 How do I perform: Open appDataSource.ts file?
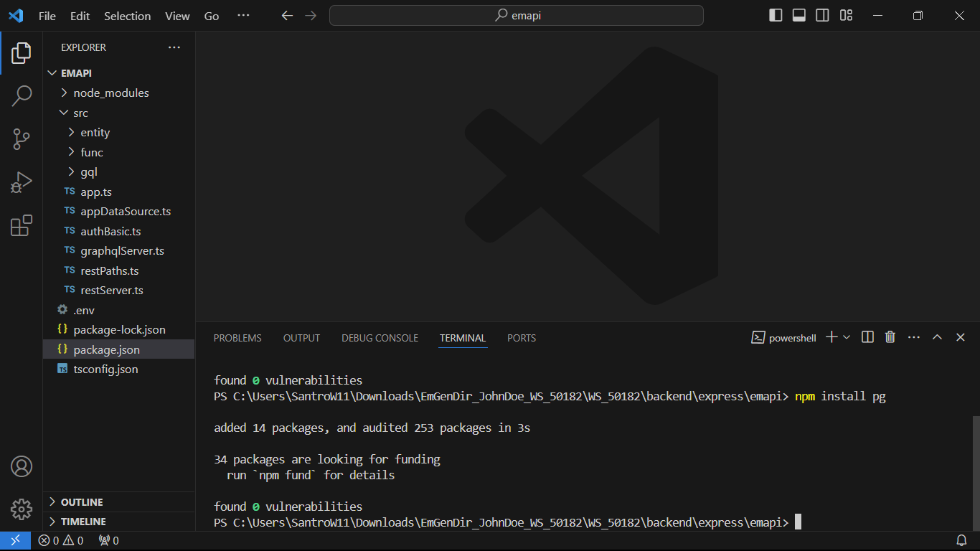tap(119, 212)
